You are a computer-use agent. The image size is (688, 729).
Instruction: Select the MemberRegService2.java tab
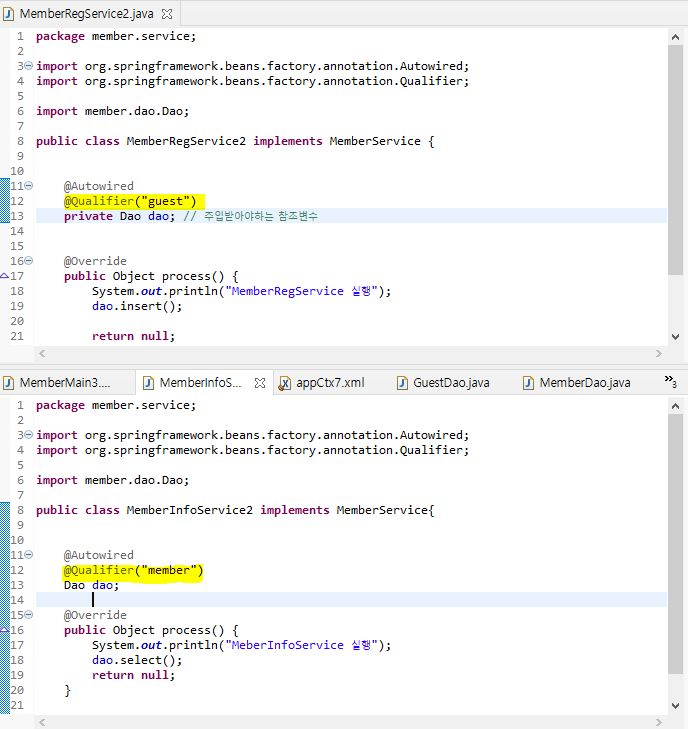point(86,14)
